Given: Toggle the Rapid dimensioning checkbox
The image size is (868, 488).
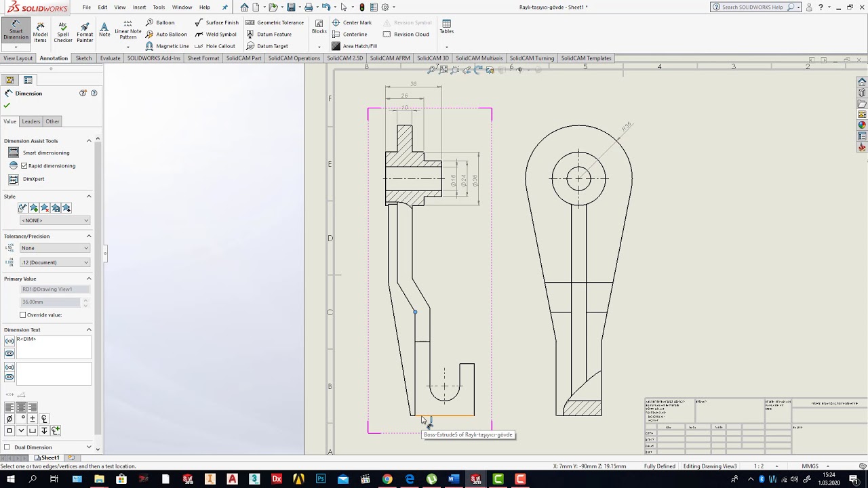Looking at the screenshot, I should (x=24, y=165).
